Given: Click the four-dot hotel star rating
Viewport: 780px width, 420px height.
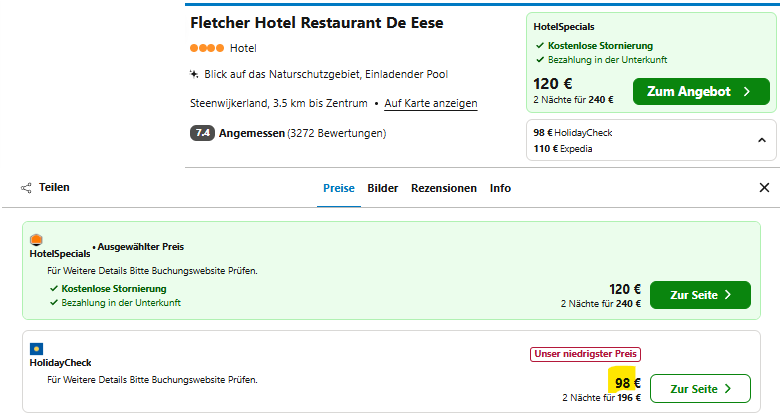Looking at the screenshot, I should pos(207,48).
